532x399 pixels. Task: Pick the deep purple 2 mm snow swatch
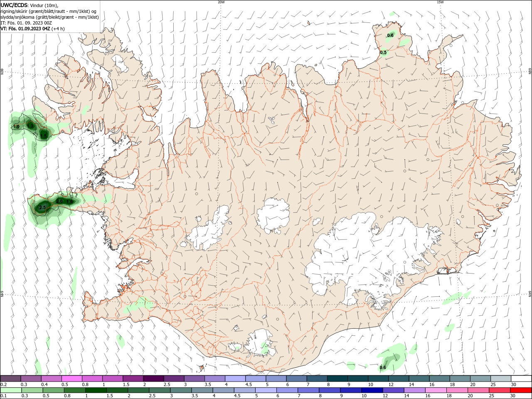(153, 379)
